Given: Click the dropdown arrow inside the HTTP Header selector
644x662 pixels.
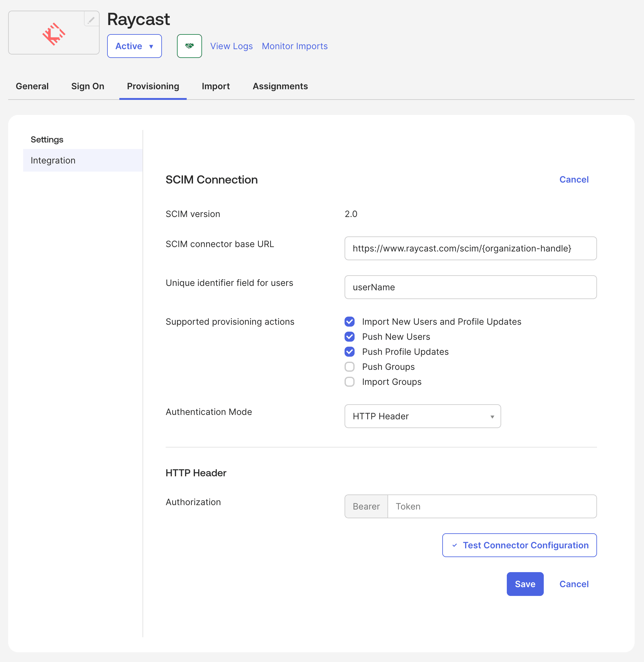Looking at the screenshot, I should tap(492, 416).
